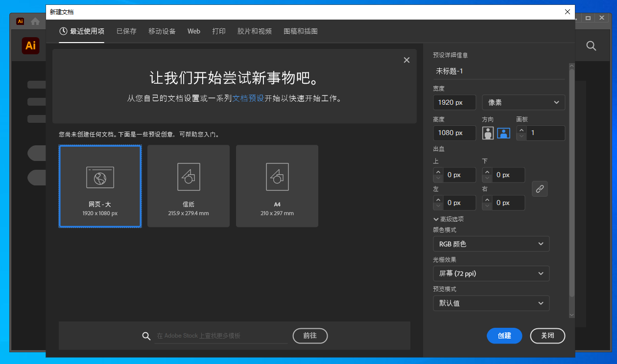
Task: Open the 光栅效果 dropdown 屏幕 (72 ppi)
Action: [x=491, y=273]
